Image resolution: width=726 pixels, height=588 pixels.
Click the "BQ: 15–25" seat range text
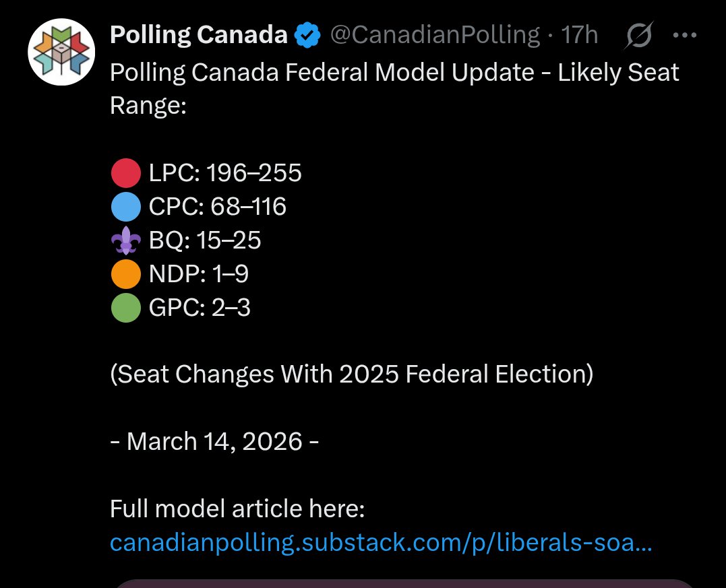tap(205, 240)
